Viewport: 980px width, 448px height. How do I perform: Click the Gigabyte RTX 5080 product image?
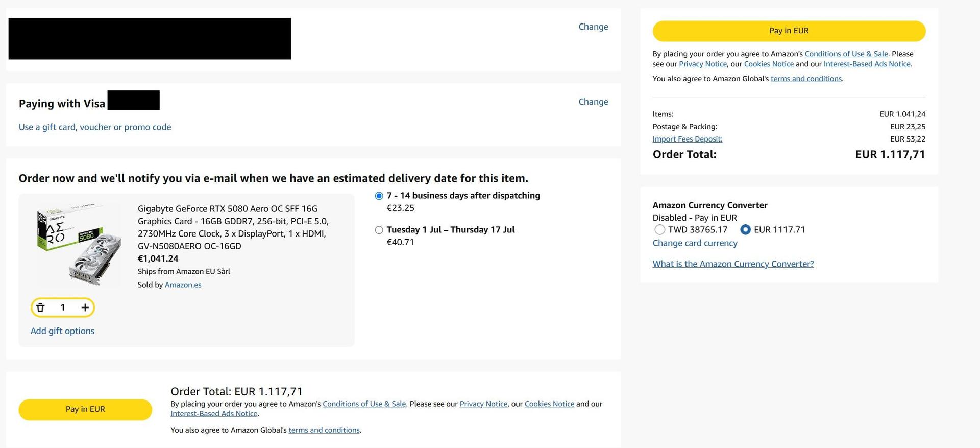click(78, 245)
